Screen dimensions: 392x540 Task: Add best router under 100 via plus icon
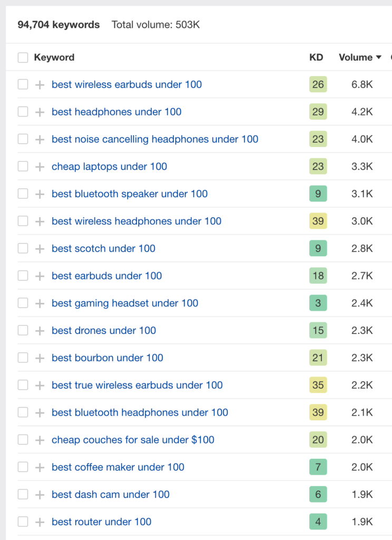(x=40, y=522)
